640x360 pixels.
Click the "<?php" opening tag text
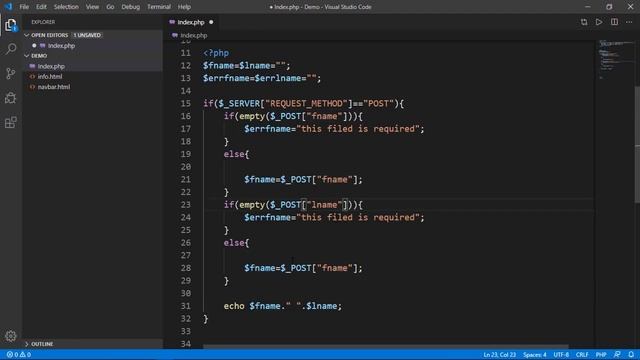point(216,53)
